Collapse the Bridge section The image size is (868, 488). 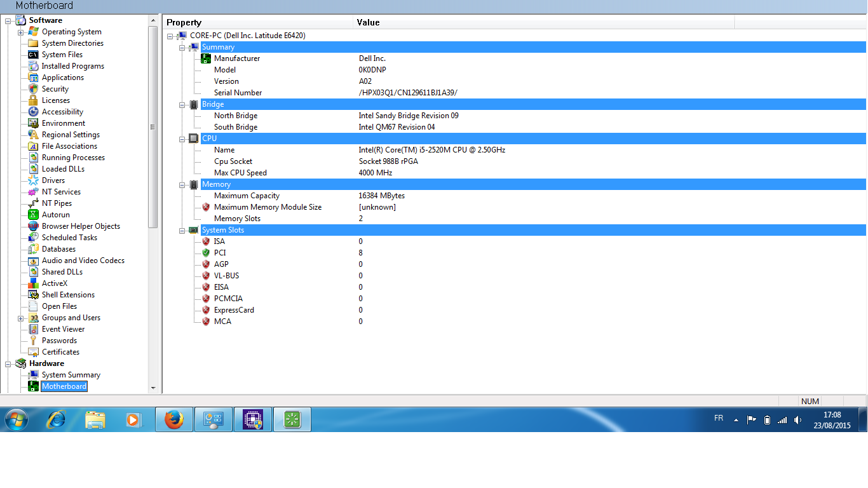pos(182,104)
